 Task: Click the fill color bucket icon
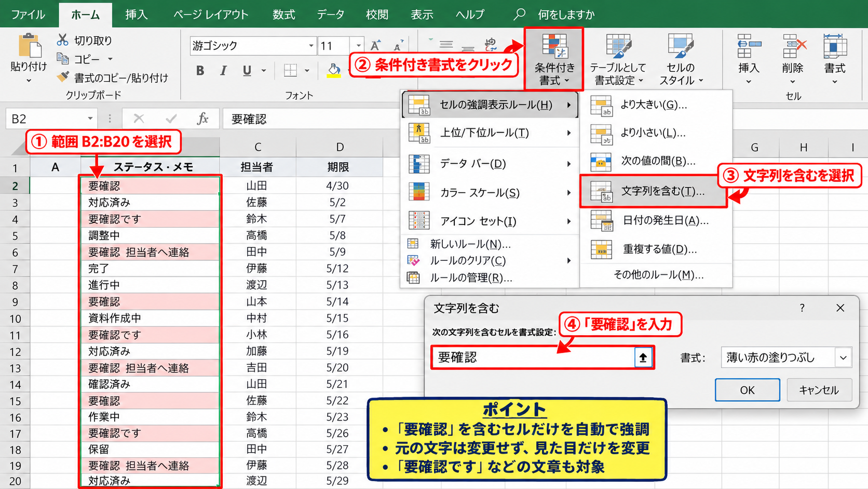(334, 70)
